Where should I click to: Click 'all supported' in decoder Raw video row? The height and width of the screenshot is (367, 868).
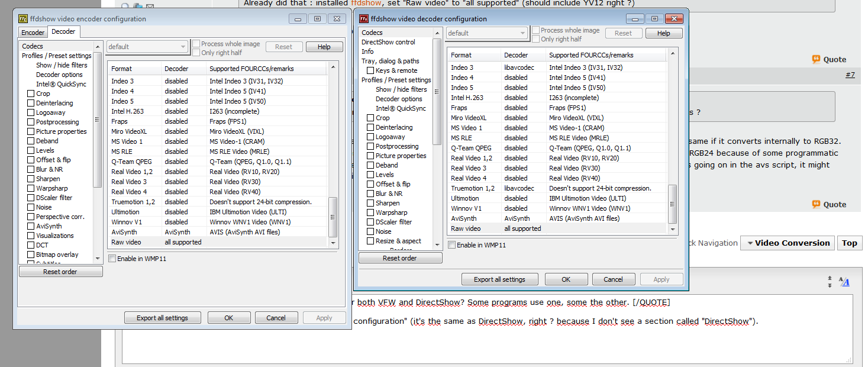522,228
